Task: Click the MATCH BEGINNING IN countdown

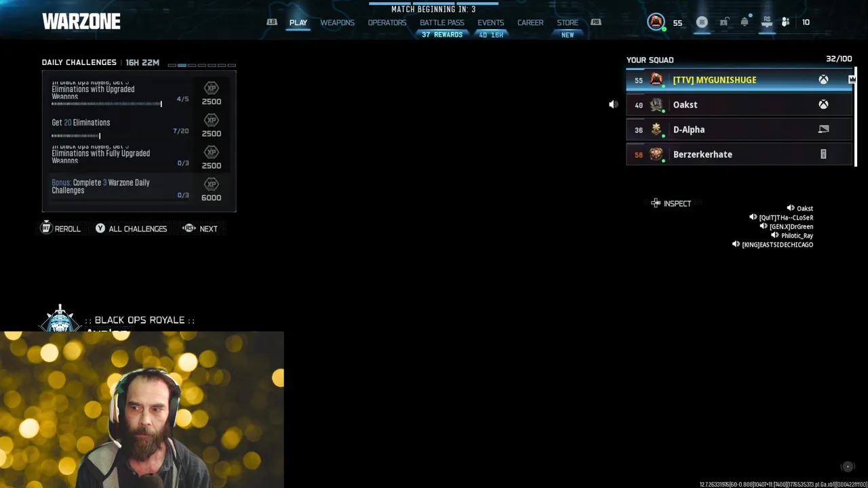Action: coord(433,9)
